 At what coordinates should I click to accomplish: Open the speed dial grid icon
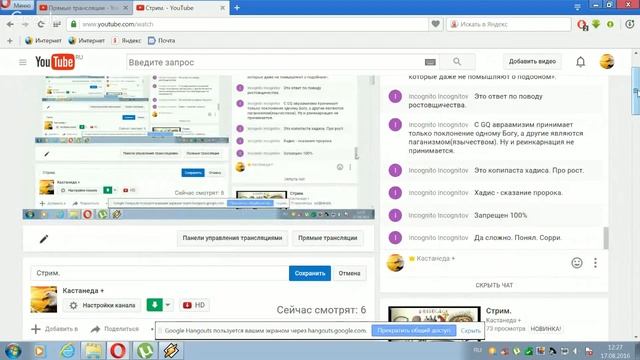pos(57,24)
